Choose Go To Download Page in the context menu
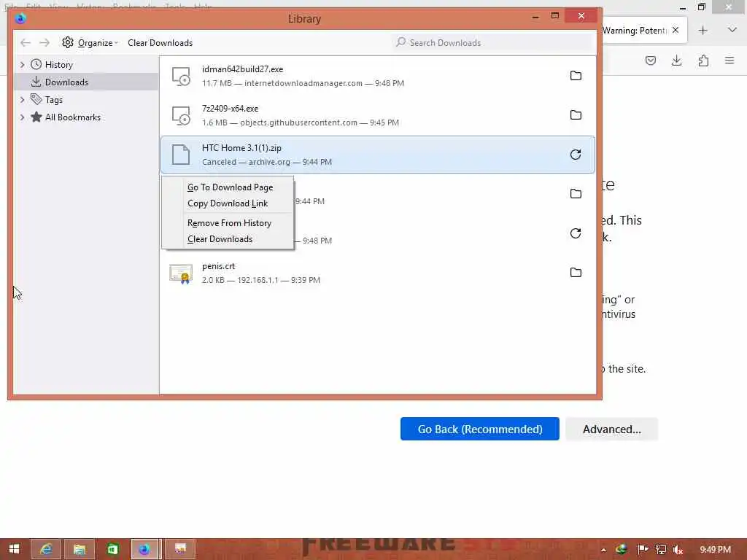Viewport: 747px width, 560px height. coord(230,187)
